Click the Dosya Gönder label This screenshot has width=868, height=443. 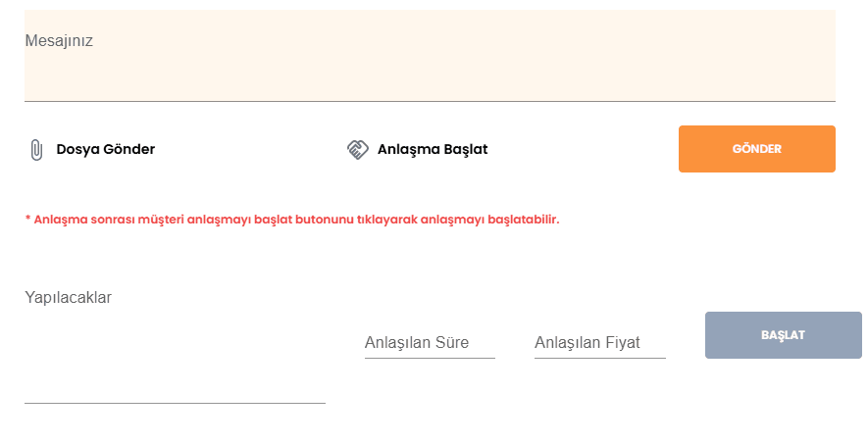pyautogui.click(x=105, y=150)
